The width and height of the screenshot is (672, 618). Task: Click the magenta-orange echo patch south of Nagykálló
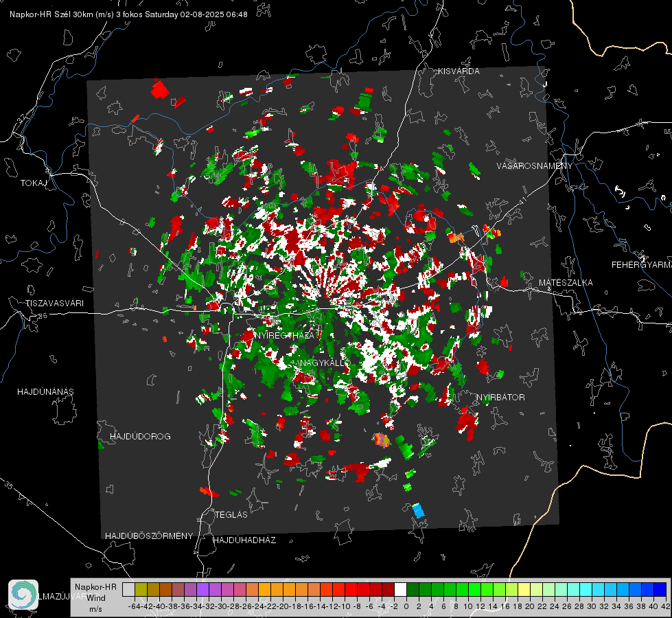[382, 440]
